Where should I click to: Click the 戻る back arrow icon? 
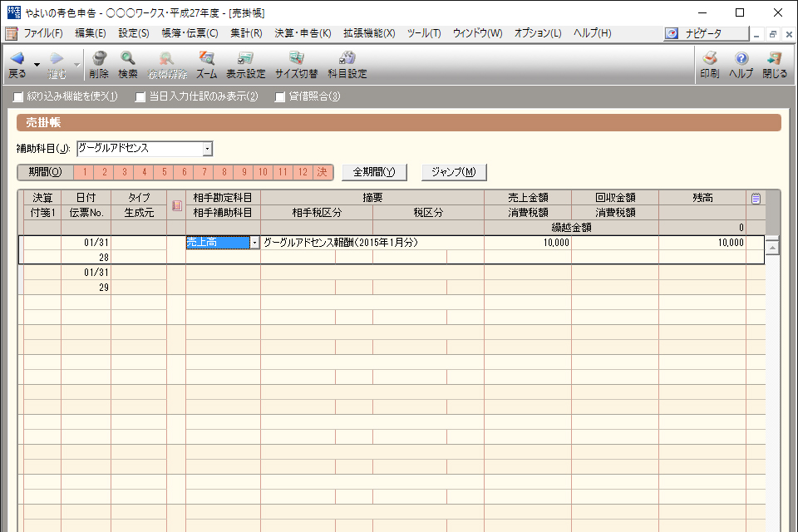coord(17,58)
